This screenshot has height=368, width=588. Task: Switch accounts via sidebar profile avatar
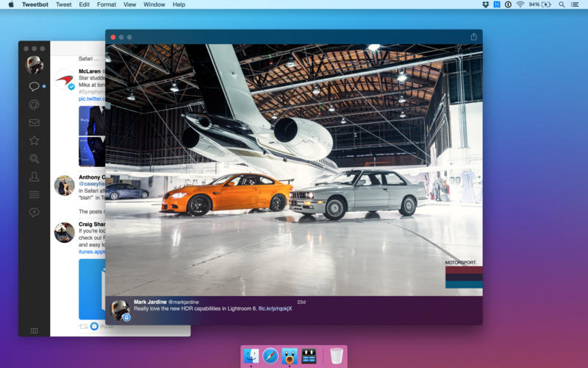34,66
